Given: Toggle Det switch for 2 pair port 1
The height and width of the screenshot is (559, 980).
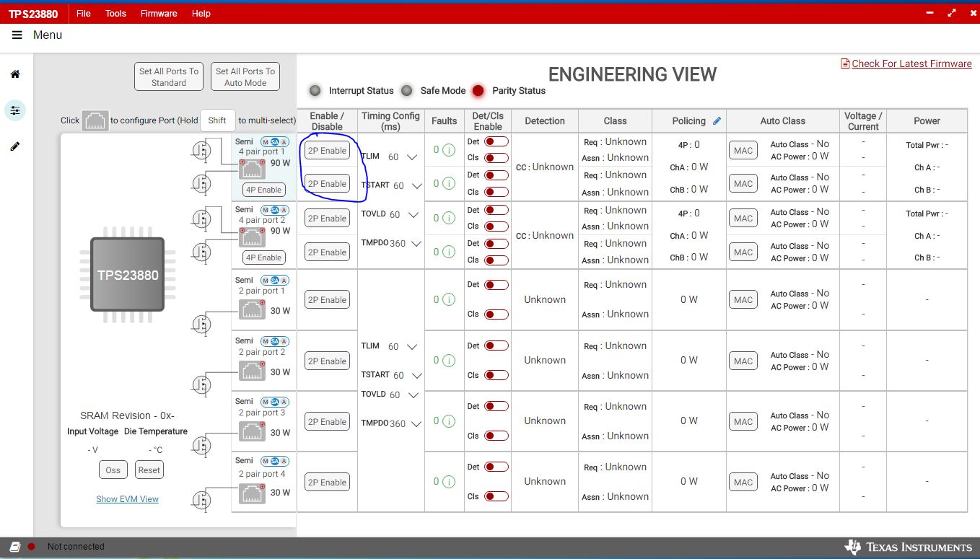Looking at the screenshot, I should (496, 285).
